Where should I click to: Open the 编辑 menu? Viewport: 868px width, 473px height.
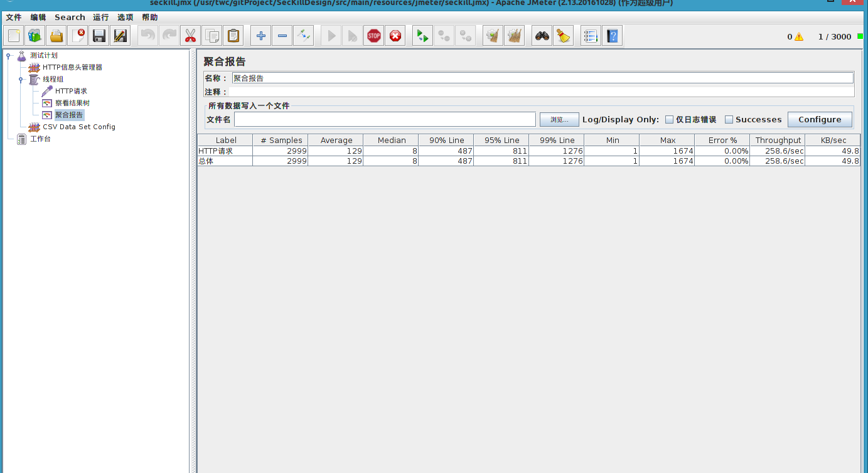38,17
